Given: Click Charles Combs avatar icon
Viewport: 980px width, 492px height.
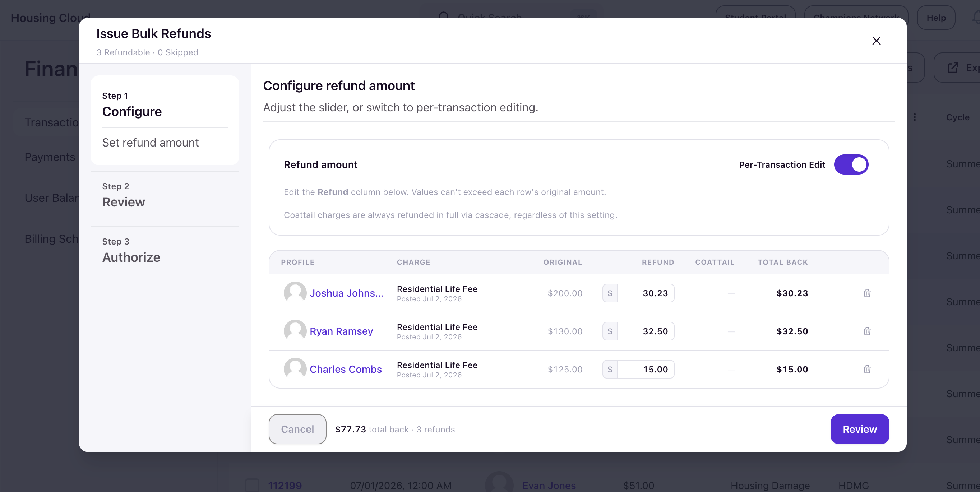Looking at the screenshot, I should tap(295, 369).
